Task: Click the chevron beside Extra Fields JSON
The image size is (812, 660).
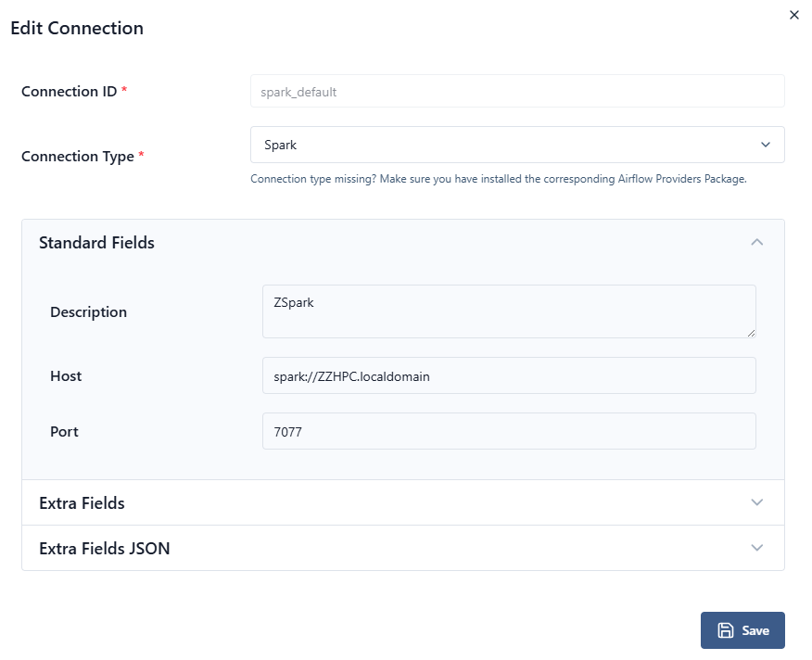Action: [x=757, y=548]
